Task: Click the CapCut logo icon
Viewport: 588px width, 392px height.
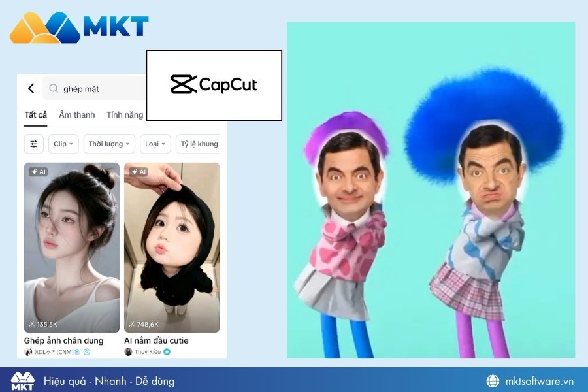Action: 184,84
